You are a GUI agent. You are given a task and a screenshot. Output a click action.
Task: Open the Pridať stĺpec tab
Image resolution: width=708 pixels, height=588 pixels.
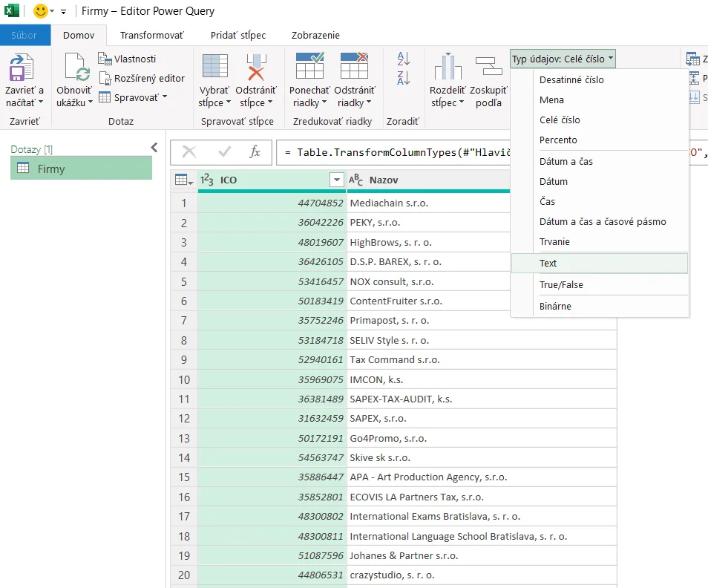click(x=238, y=35)
